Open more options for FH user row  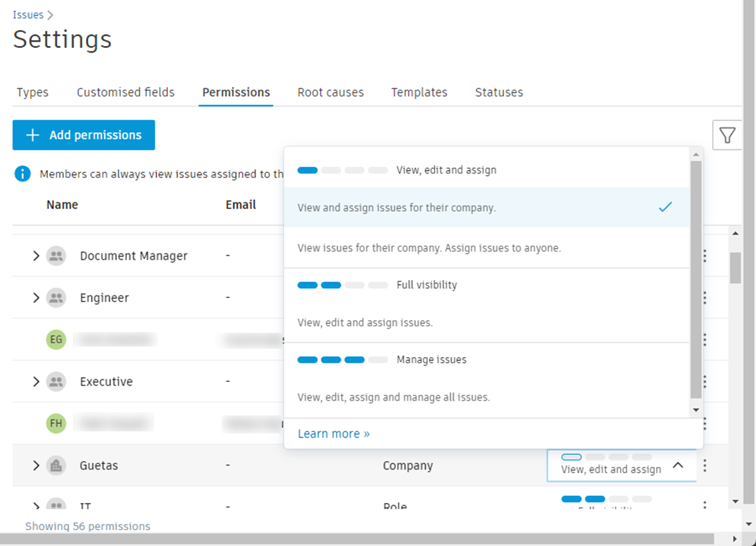point(705,424)
